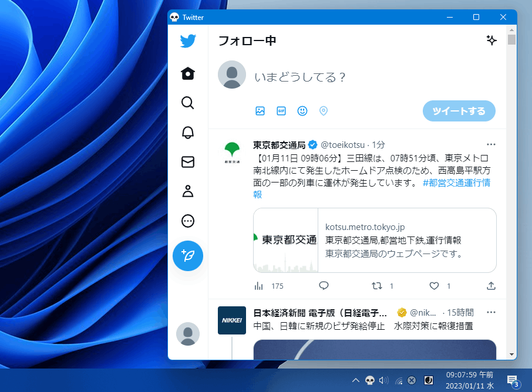This screenshot has width=532, height=392.
Task: Click the sparkle top tweets icon
Action: (x=491, y=40)
